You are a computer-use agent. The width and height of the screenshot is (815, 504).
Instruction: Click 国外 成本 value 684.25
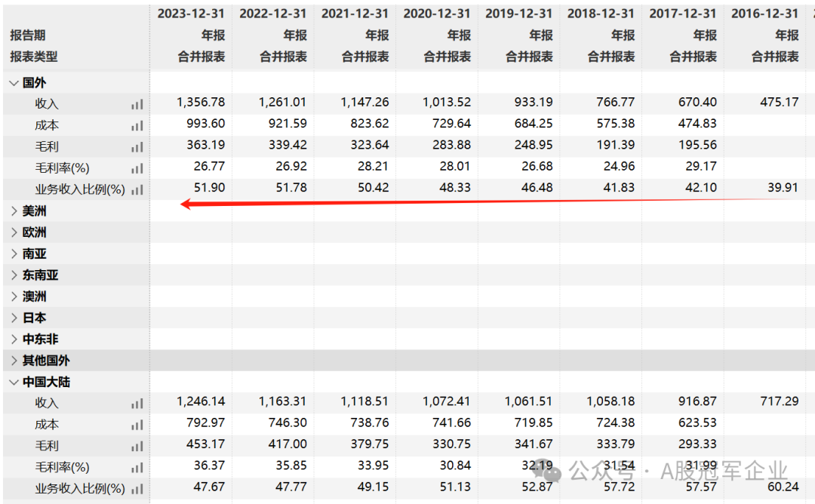pyautogui.click(x=534, y=124)
